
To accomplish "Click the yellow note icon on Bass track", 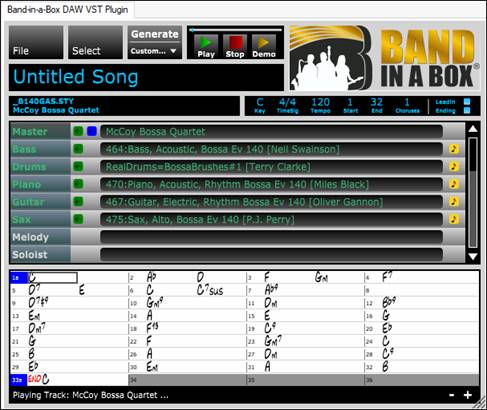I will coord(453,149).
